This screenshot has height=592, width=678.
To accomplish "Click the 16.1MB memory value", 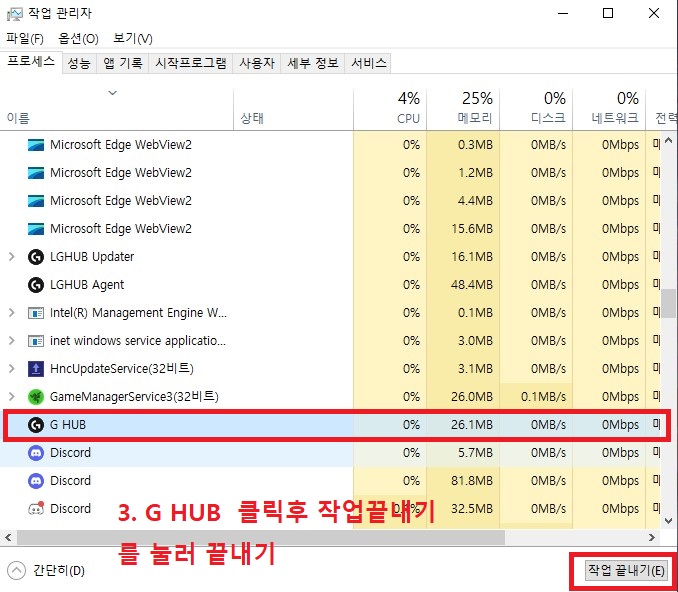I will click(472, 257).
